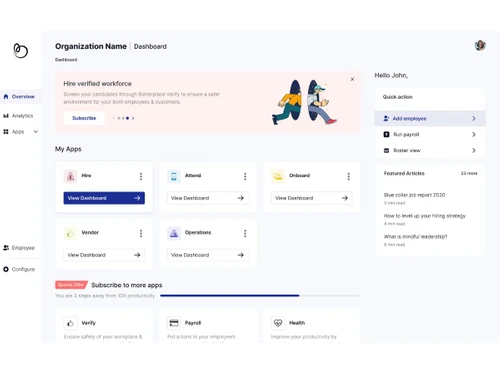Screen dimensions: 500x375
Task: Click the Dashboard breadcrumb under the title
Action: (x=66, y=60)
